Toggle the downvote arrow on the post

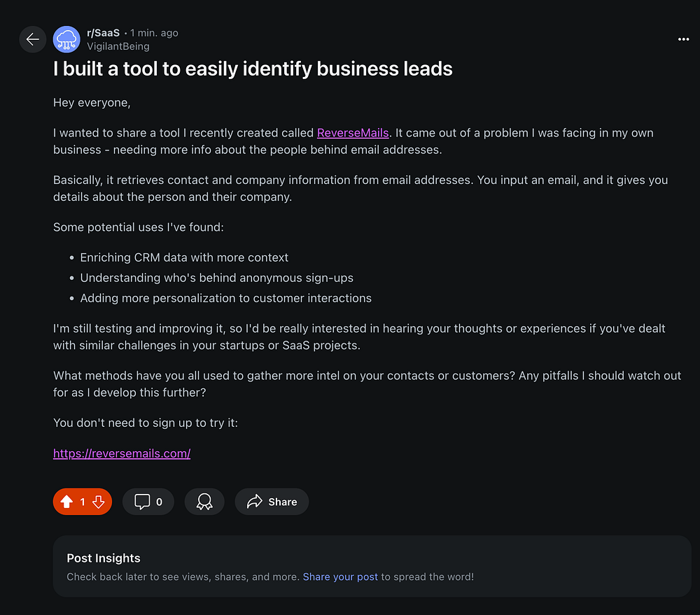point(99,502)
